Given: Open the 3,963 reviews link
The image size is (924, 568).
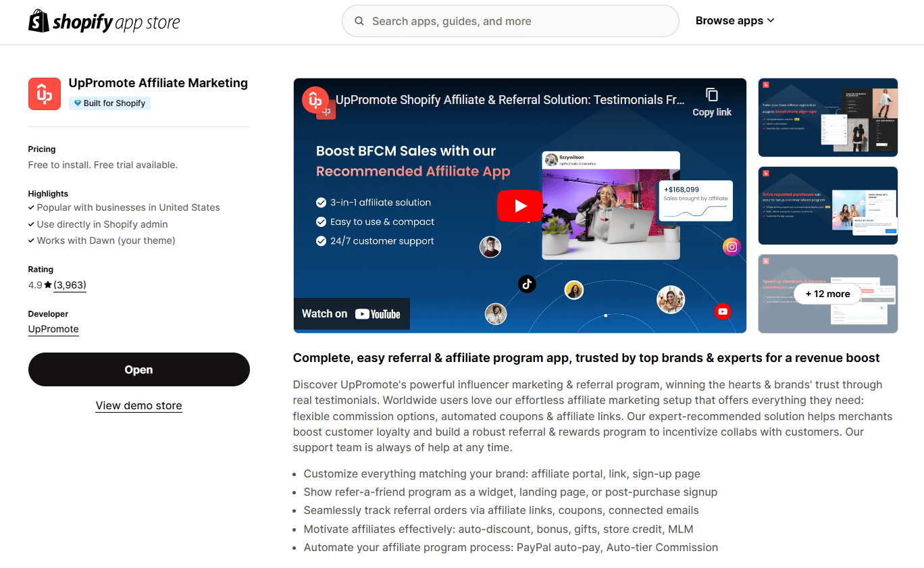Looking at the screenshot, I should 70,285.
